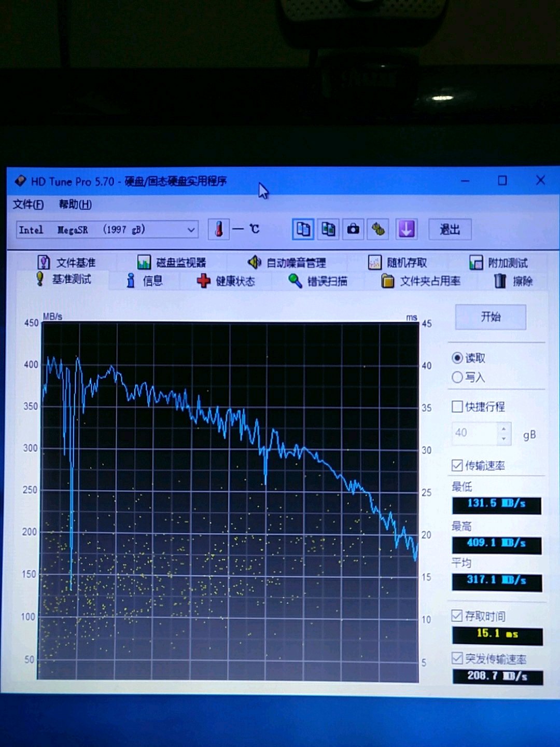Copy results to clipboard as text

click(303, 229)
